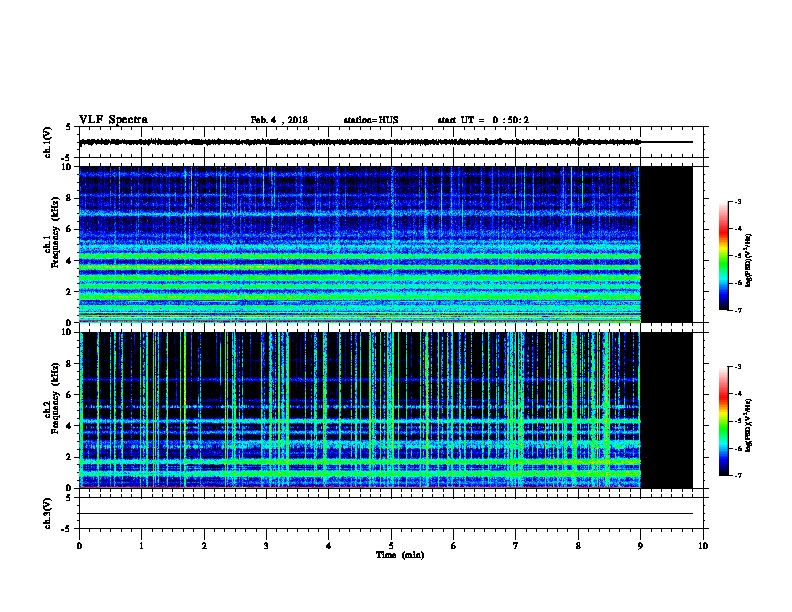The image size is (792, 612).
Task: Click the black no-data region of ch.1 spectrogram
Action: (x=667, y=244)
